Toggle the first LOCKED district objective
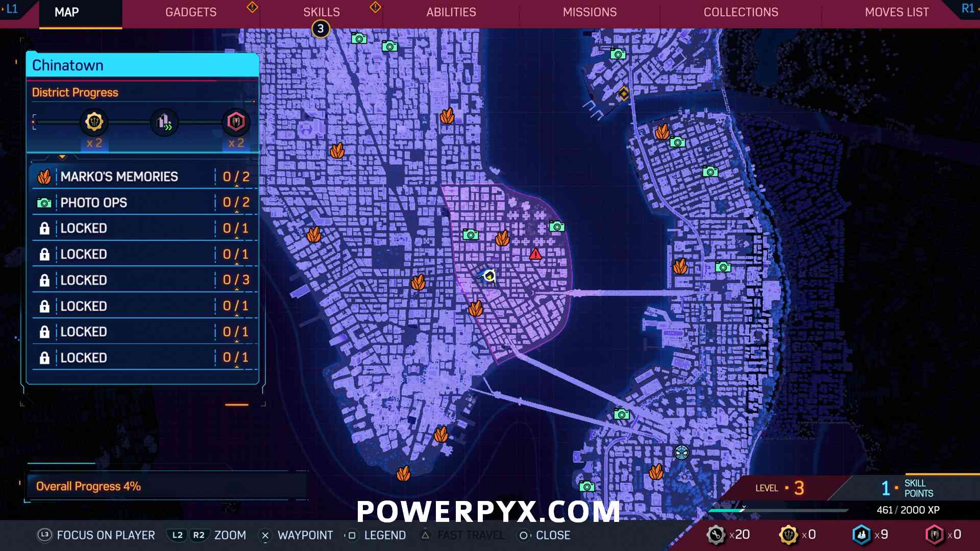980x551 pixels. [141, 228]
